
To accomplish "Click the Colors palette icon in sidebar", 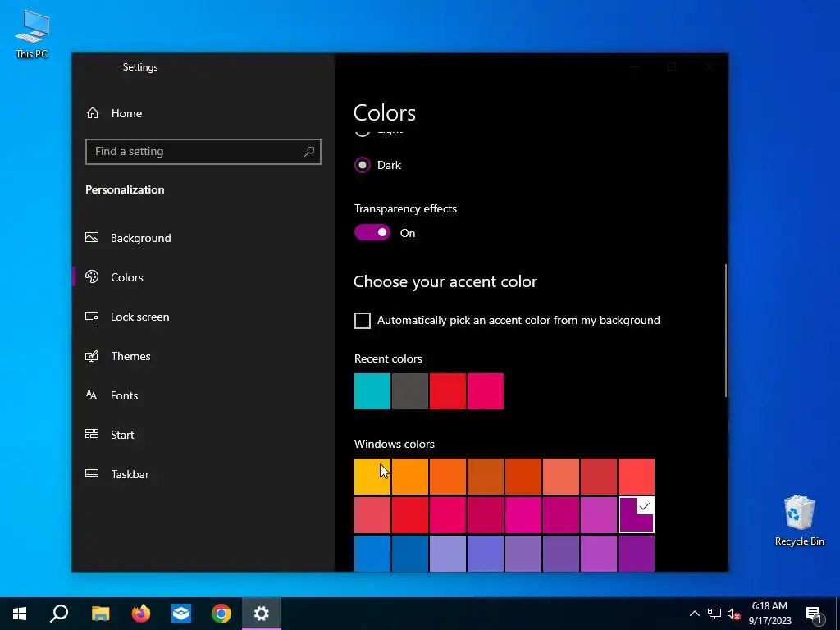I will (x=92, y=276).
